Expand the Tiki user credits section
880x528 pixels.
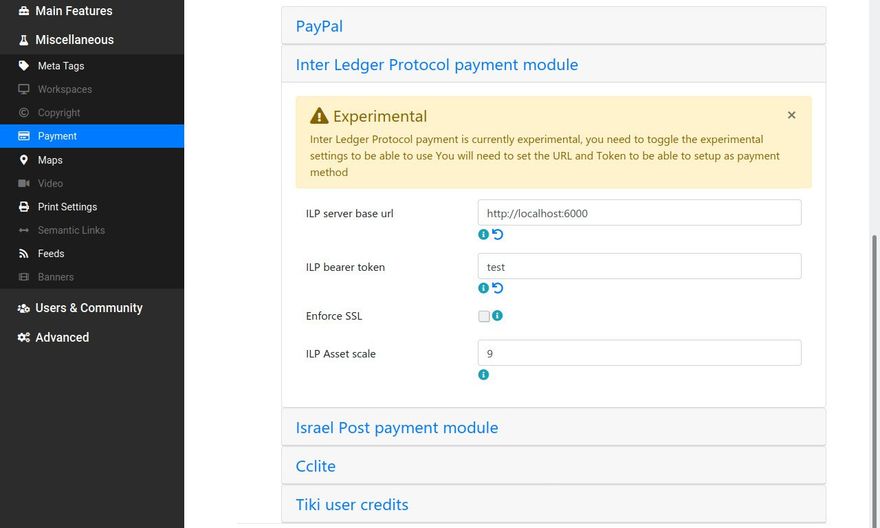click(x=352, y=505)
